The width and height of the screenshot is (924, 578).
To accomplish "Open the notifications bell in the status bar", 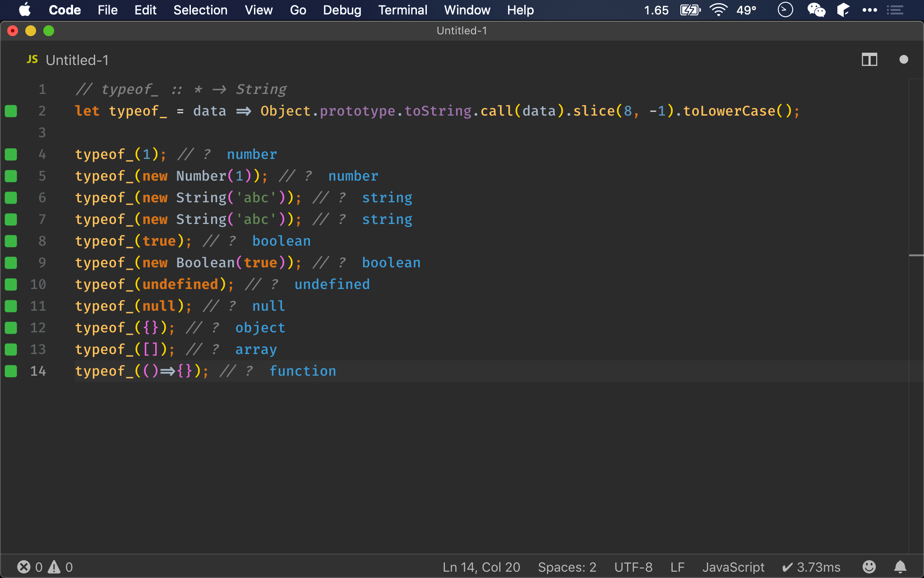I will (900, 567).
